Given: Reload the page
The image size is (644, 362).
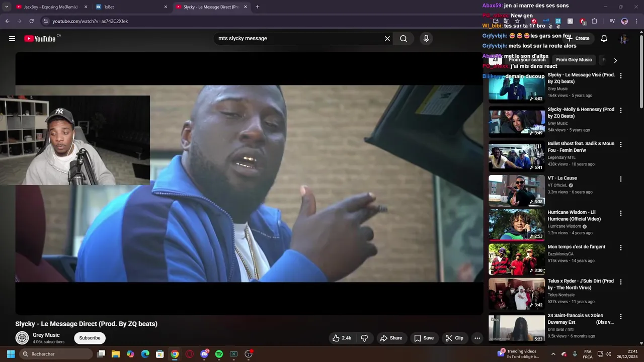Looking at the screenshot, I should point(31,21).
